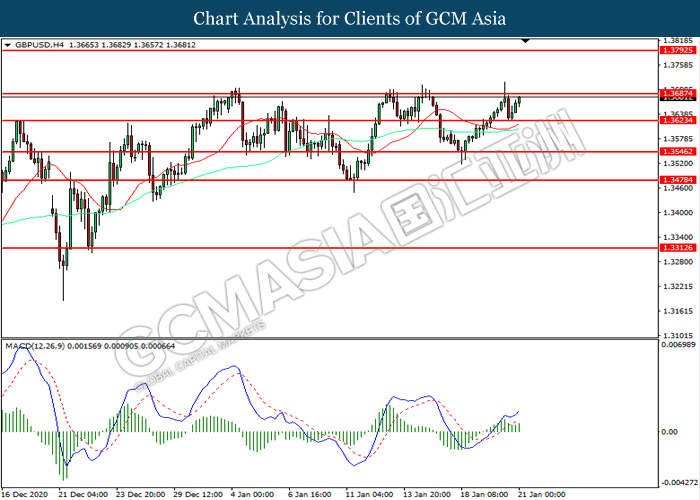
Task: Click the 13 Jan 20:00 time label
Action: (x=427, y=494)
